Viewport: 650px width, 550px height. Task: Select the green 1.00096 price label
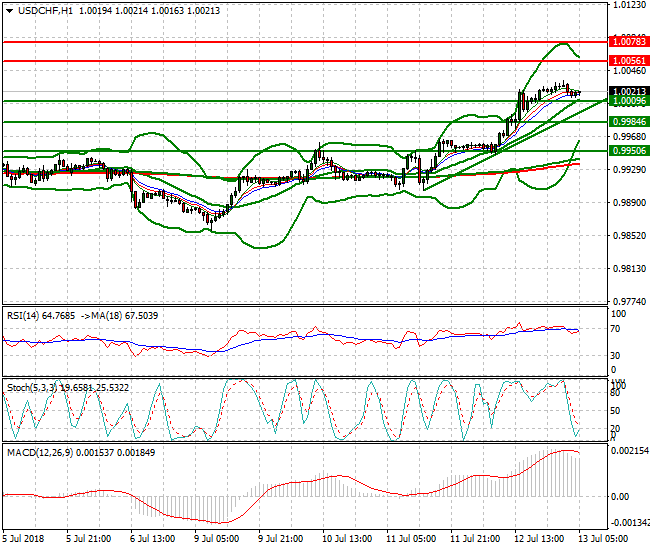[629, 101]
